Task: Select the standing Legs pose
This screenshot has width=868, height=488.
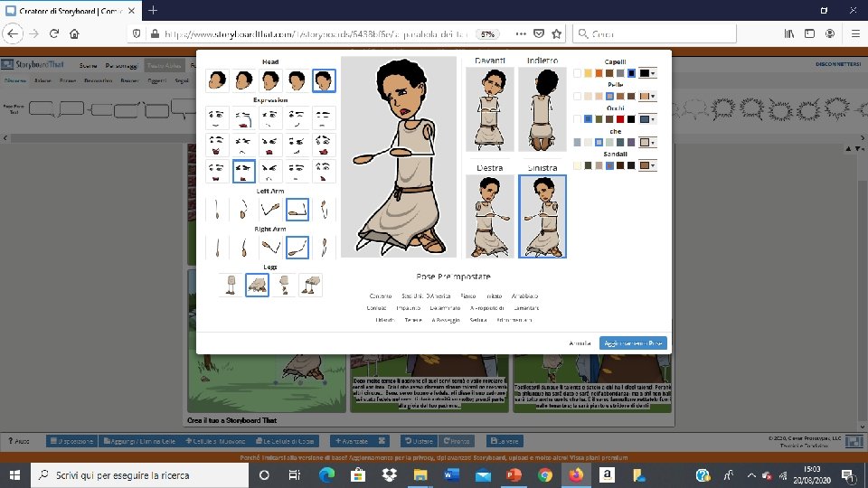Action: (x=231, y=285)
